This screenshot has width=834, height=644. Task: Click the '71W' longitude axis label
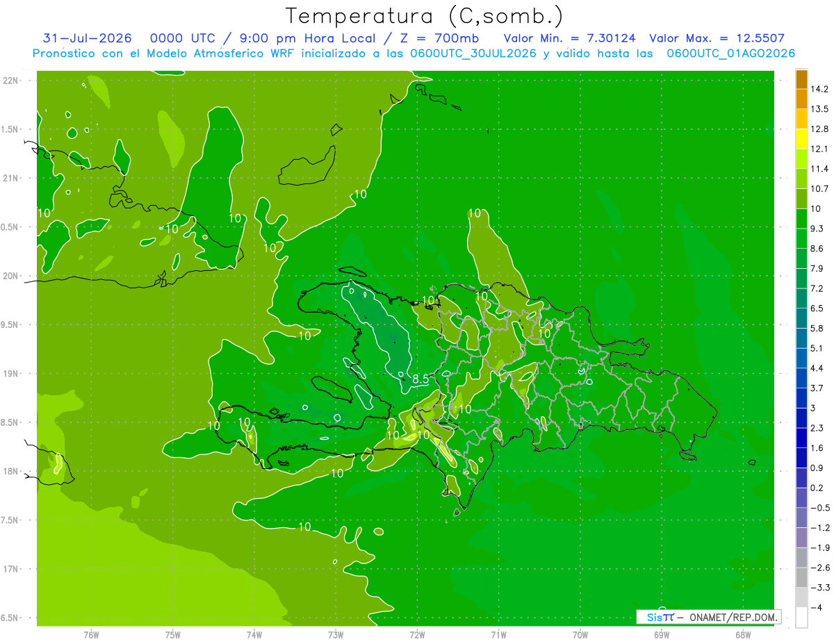pyautogui.click(x=498, y=635)
